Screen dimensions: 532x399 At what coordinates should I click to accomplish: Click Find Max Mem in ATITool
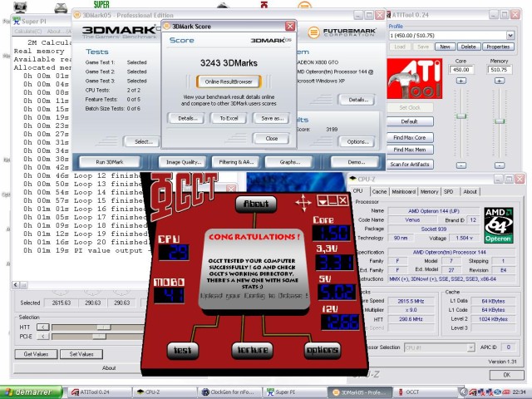[x=410, y=150]
